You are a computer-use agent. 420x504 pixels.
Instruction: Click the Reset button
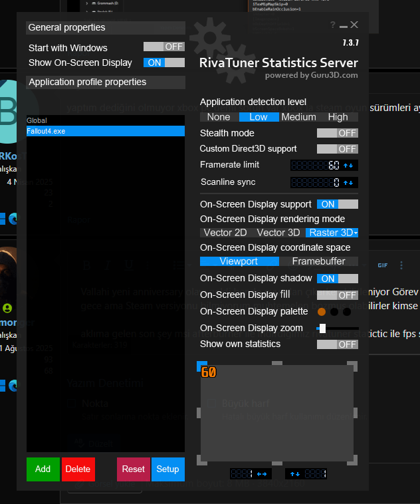pyautogui.click(x=134, y=469)
